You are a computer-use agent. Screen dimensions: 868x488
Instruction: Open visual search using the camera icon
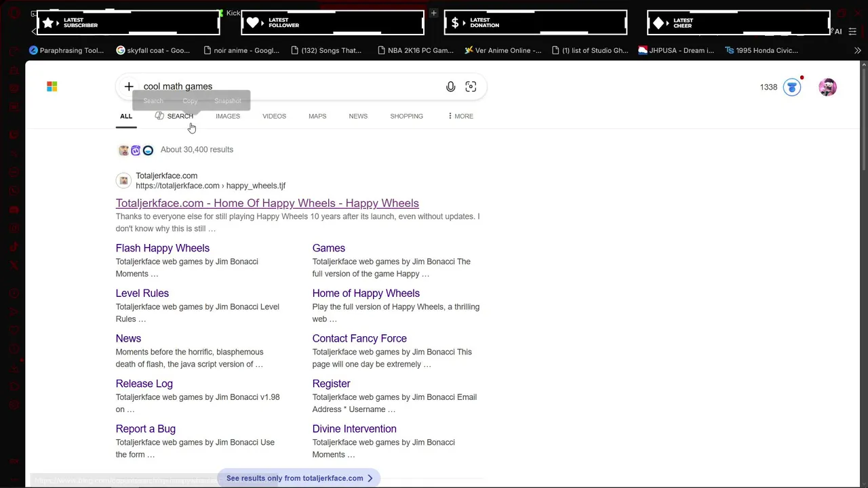coord(471,87)
